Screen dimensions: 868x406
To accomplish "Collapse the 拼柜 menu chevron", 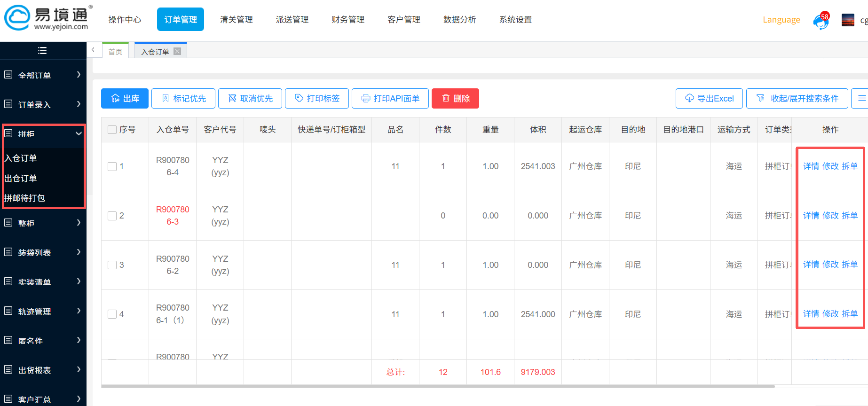I will [x=79, y=133].
